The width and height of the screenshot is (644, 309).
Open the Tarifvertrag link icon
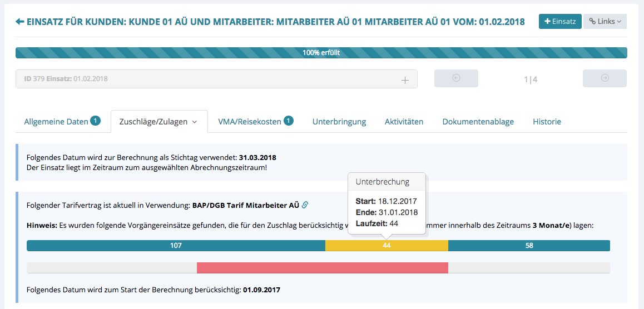[x=305, y=205]
